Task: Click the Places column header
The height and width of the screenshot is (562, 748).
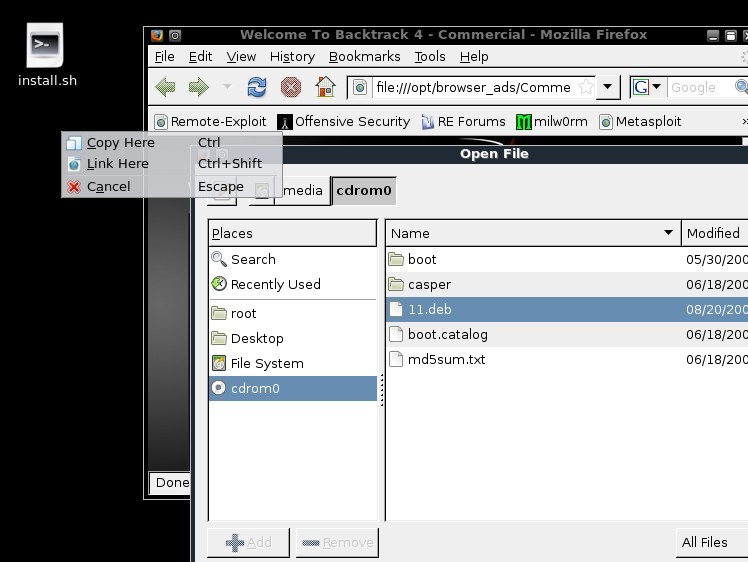Action: pyautogui.click(x=292, y=233)
